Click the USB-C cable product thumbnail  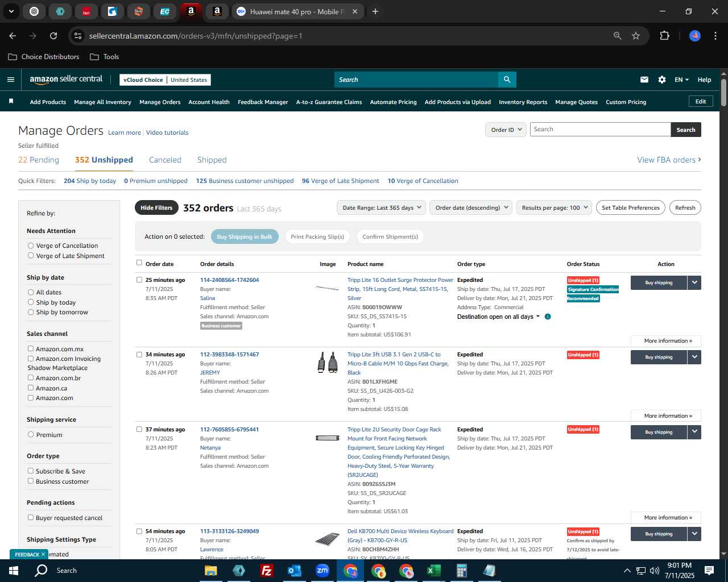coord(328,362)
